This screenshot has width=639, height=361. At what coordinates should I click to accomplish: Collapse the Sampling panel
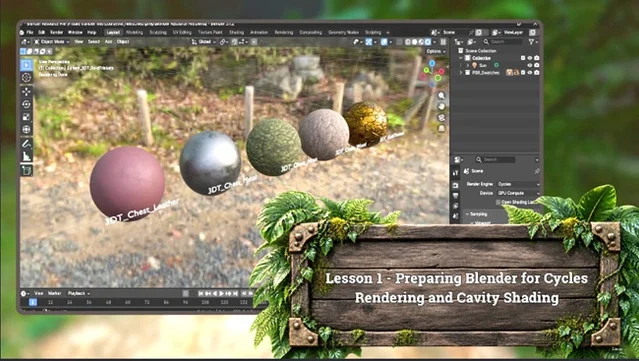click(x=467, y=214)
